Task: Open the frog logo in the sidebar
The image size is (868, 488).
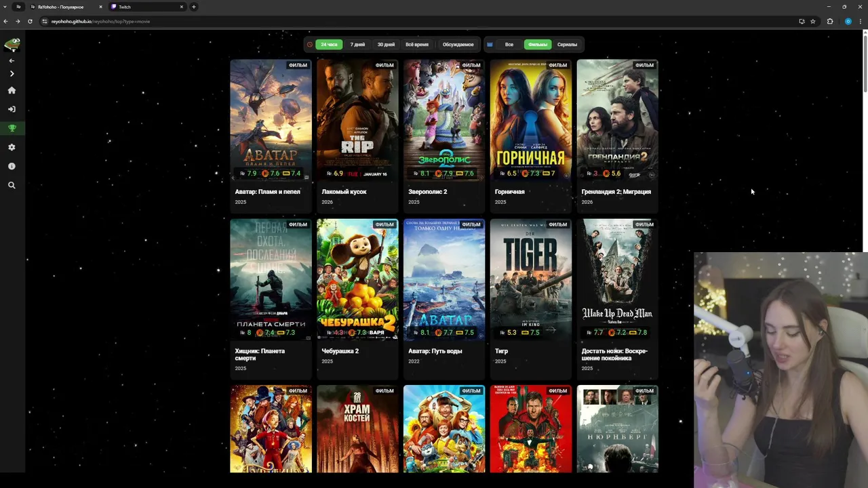Action: 12,45
